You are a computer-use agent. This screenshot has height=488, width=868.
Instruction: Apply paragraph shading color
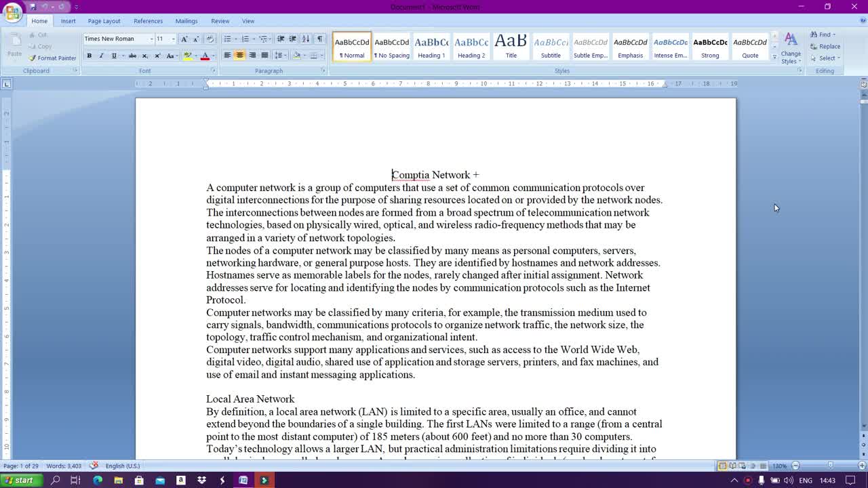coord(296,56)
